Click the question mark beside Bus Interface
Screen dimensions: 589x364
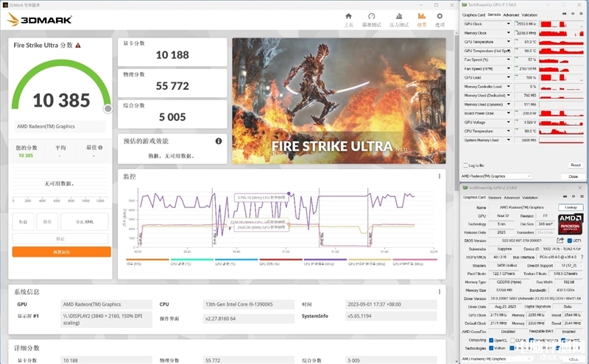point(582,257)
